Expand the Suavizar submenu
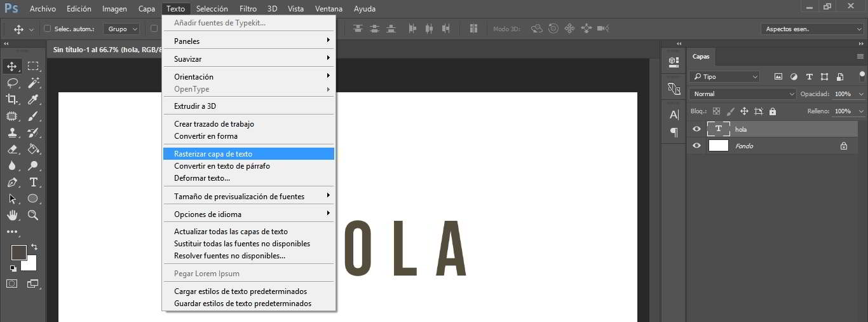Screen dimensions: 868x322 pos(248,59)
